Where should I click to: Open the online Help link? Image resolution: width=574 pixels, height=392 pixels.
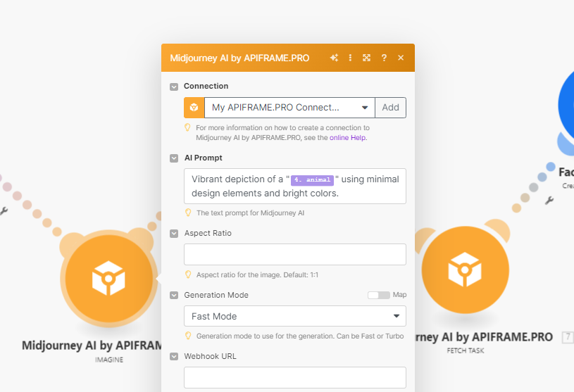(347, 138)
